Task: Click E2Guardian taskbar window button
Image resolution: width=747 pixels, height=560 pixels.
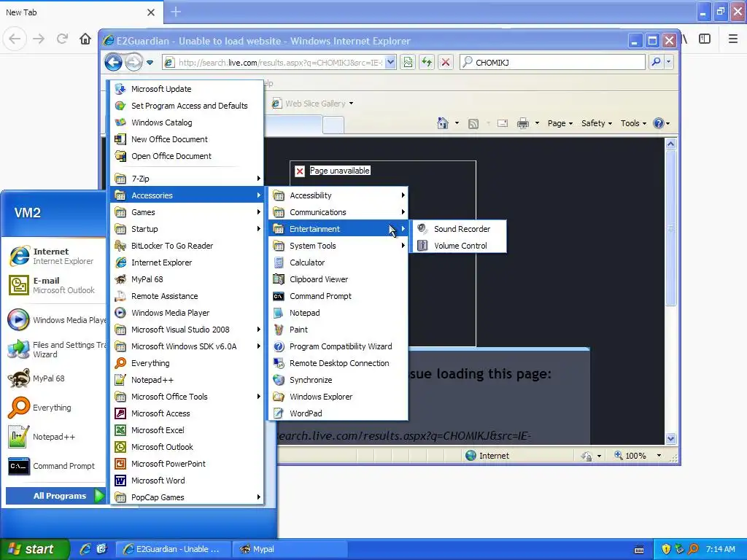Action: 174,549
